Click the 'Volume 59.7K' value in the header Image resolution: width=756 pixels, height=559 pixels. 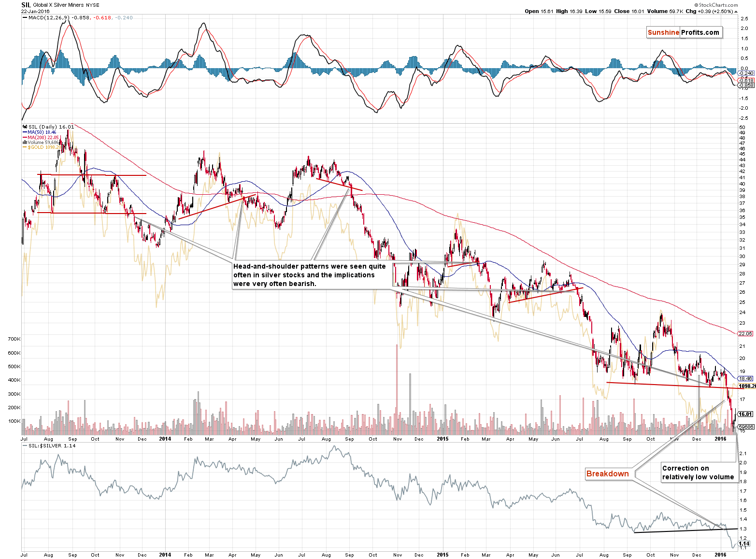[664, 11]
